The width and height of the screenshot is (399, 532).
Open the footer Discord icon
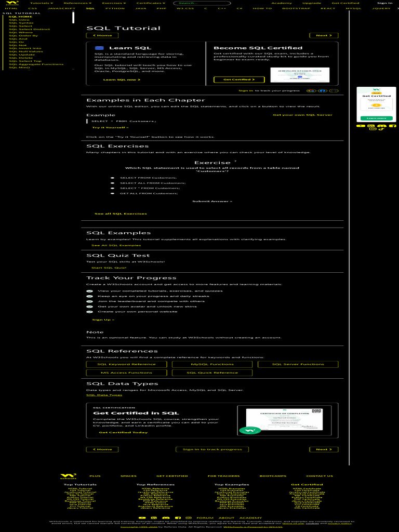[166, 518]
